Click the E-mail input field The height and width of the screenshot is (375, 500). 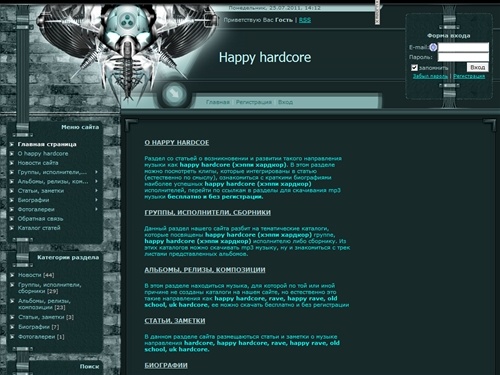463,47
